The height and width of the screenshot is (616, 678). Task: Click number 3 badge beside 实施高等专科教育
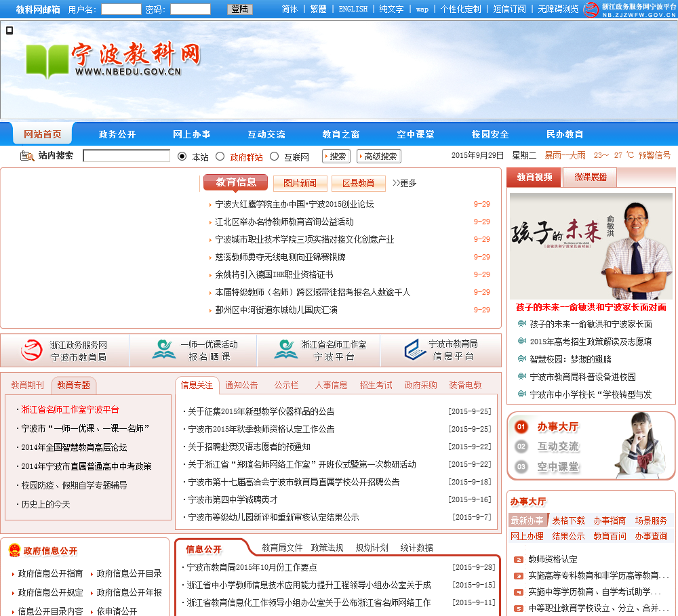[x=519, y=576]
